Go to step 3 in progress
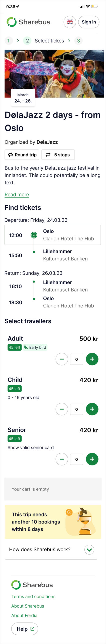Viewport: 106px width, 644px height. coord(78,41)
